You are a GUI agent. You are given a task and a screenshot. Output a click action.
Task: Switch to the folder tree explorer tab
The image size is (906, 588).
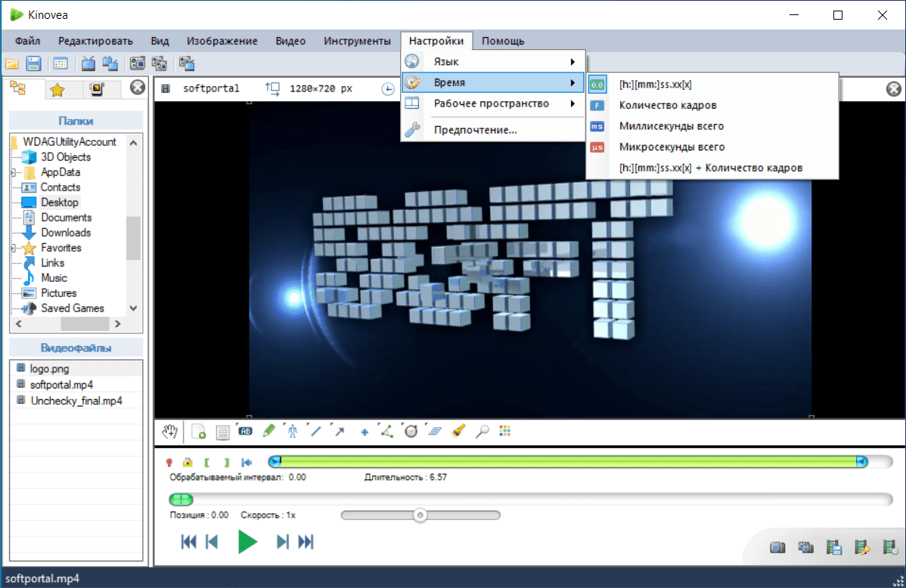(x=18, y=88)
